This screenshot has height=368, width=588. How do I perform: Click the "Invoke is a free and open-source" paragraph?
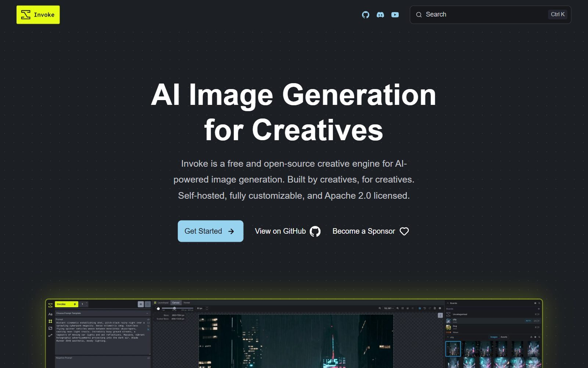(294, 180)
